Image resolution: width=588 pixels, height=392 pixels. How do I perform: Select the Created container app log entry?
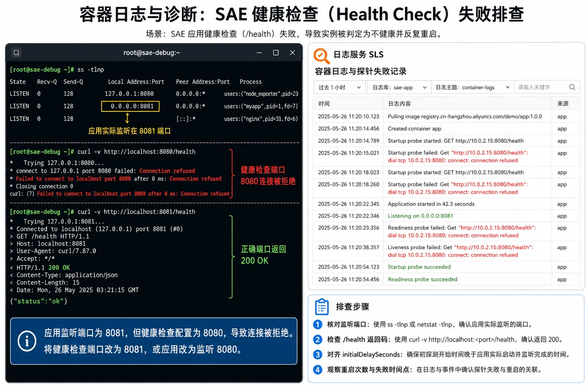click(446, 129)
